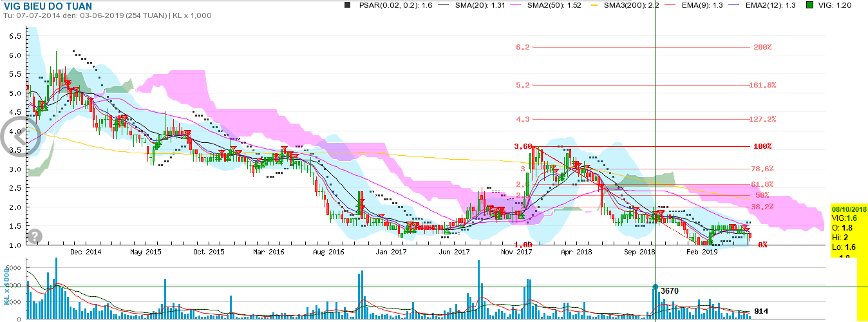This screenshot has height=322, width=868.
Task: Open the question mark help icon
Action: [35, 237]
